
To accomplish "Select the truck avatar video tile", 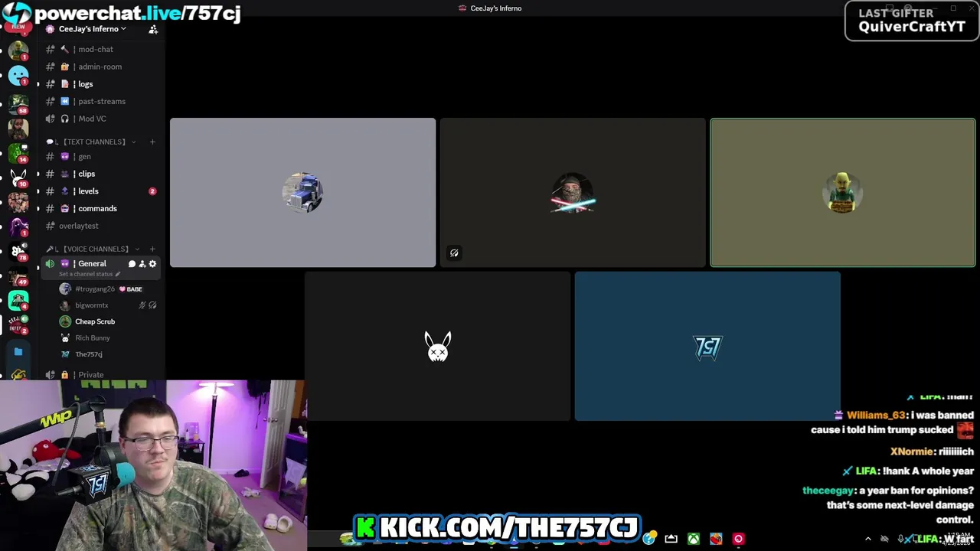I will click(302, 193).
